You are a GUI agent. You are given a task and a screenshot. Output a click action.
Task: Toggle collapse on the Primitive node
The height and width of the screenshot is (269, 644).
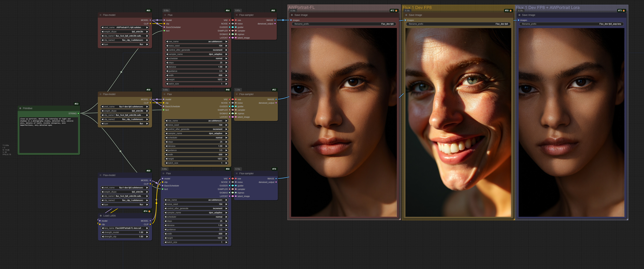20,108
